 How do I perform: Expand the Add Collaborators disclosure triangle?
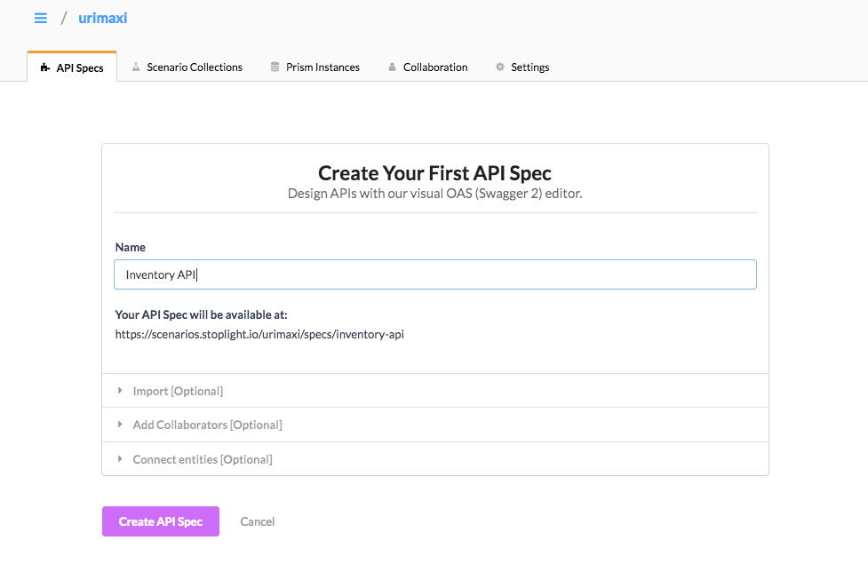point(120,425)
